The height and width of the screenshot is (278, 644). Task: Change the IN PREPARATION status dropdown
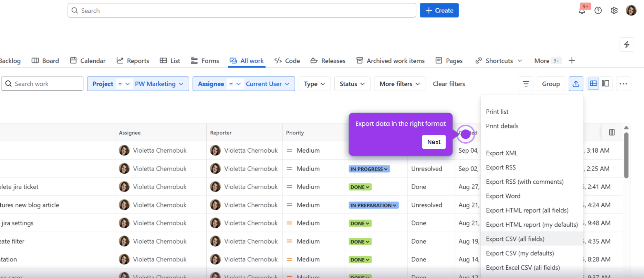pyautogui.click(x=373, y=205)
